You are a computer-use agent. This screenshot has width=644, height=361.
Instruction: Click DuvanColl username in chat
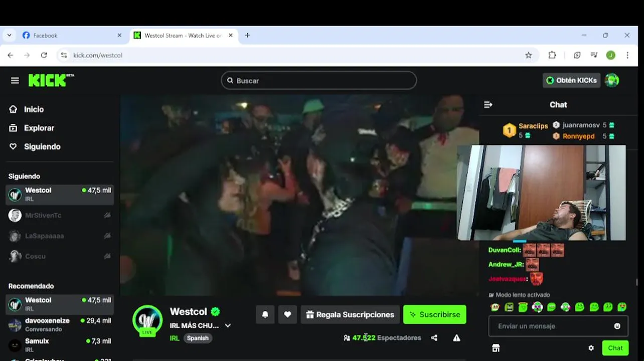[504, 250]
